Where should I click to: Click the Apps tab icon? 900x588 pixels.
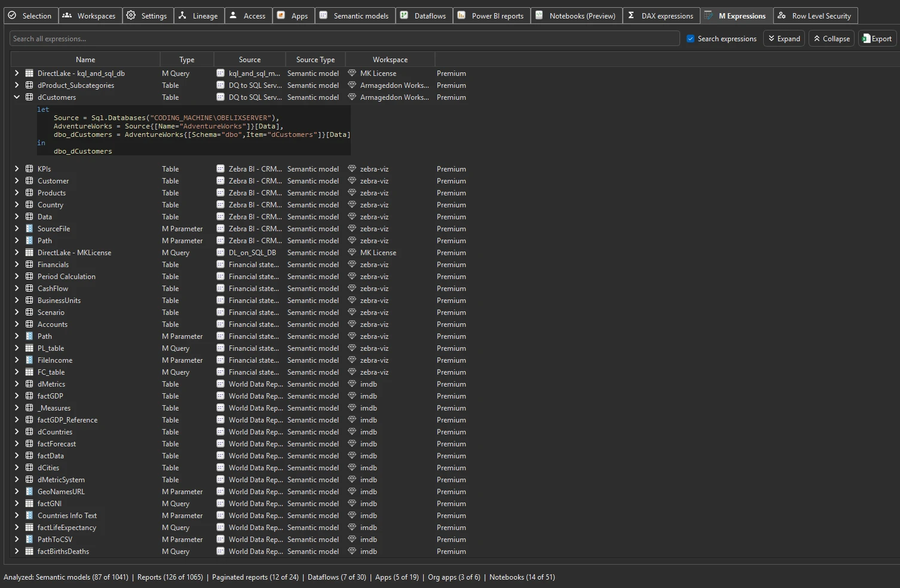click(281, 16)
